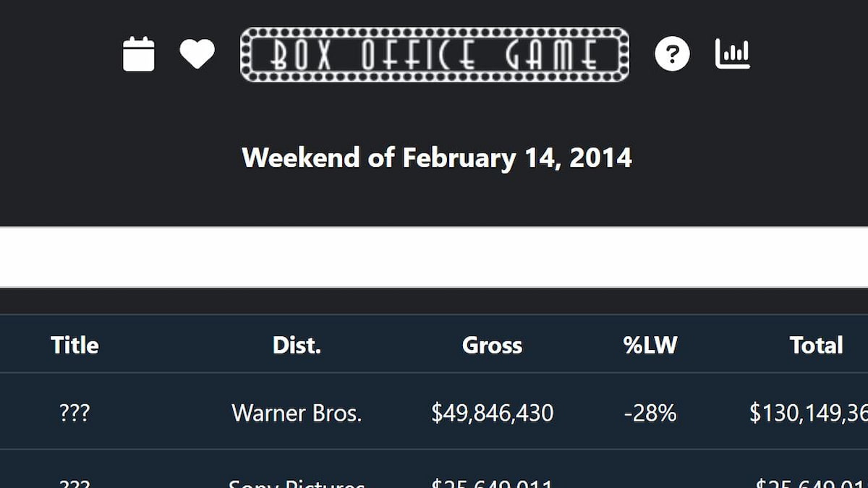The height and width of the screenshot is (488, 868).
Task: Click the Gross column header
Action: click(x=492, y=345)
